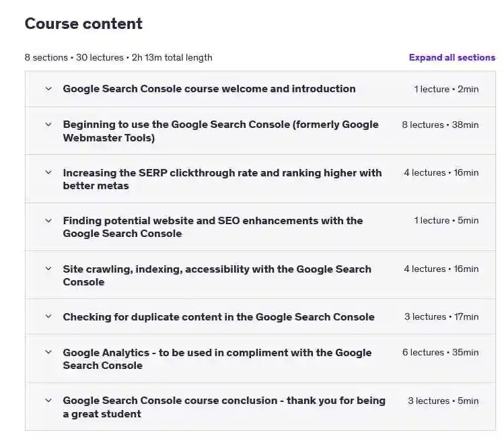Image resolution: width=504 pixels, height=441 pixels.
Task: Expand chevron for course conclusion section
Action: pyautogui.click(x=48, y=401)
